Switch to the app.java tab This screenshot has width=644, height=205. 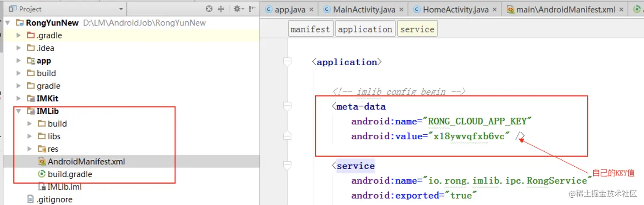290,9
